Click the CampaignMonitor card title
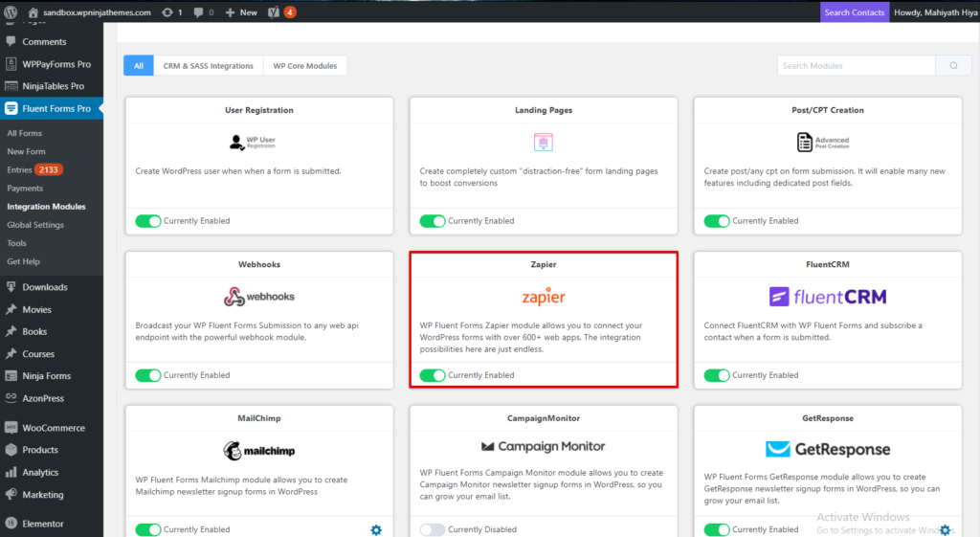Viewport: 980px width, 537px height. (544, 418)
